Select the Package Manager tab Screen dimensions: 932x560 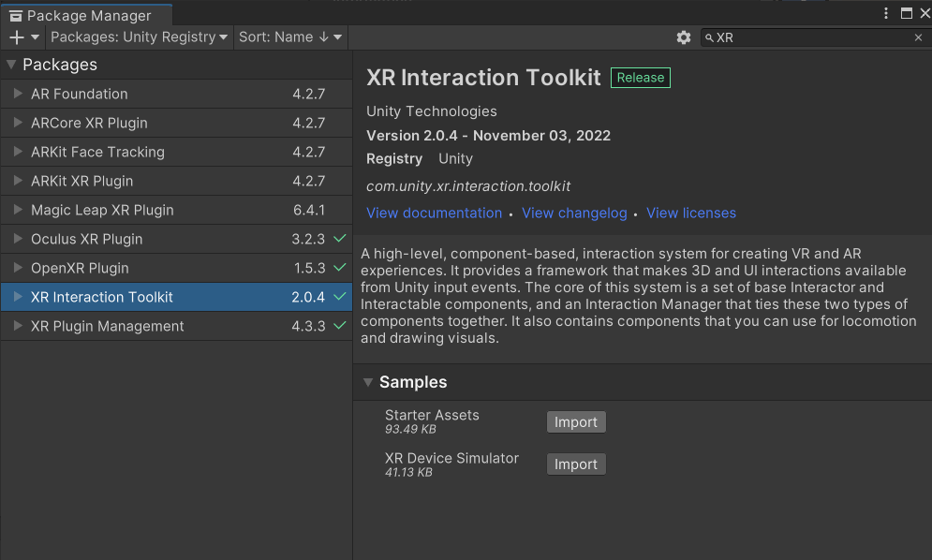click(x=87, y=16)
